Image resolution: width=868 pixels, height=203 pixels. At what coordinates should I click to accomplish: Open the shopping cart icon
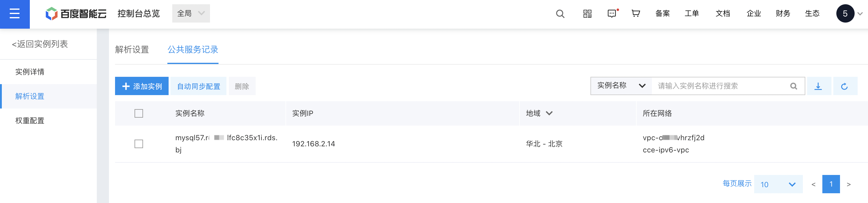coord(636,13)
